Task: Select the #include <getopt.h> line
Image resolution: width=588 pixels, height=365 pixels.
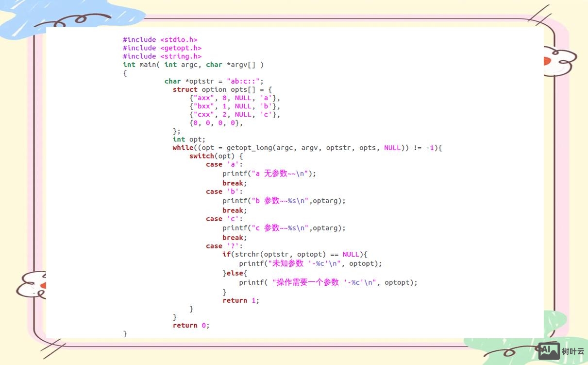Action: tap(162, 48)
